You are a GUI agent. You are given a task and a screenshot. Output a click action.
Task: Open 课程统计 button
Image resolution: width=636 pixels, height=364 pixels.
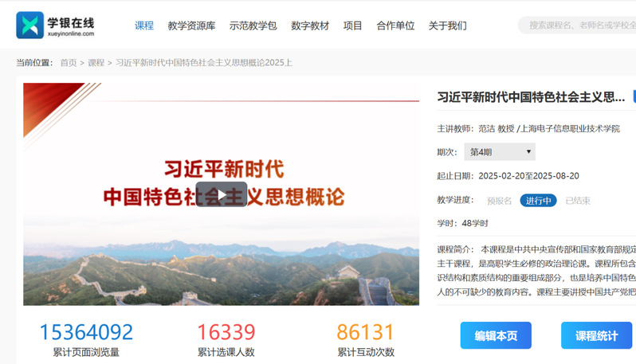point(596,335)
